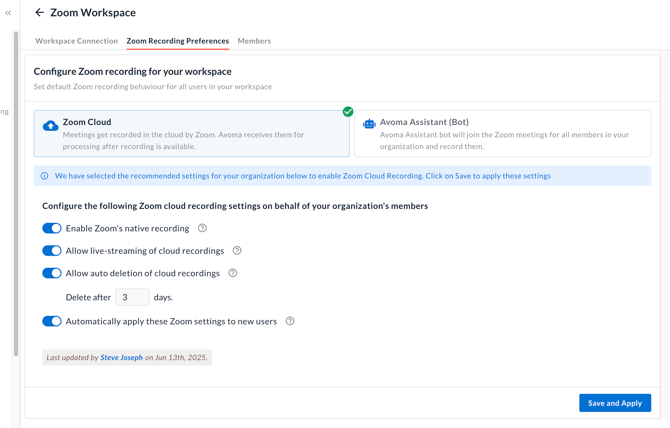Toggle Automatically apply Zoom settings to new users
Screen dimensions: 670x428
(x=52, y=321)
